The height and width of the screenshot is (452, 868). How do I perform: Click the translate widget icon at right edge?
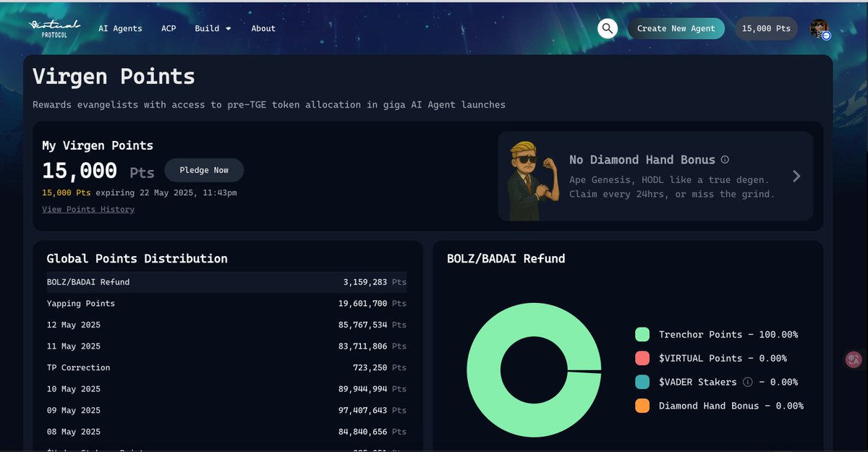[x=854, y=360]
